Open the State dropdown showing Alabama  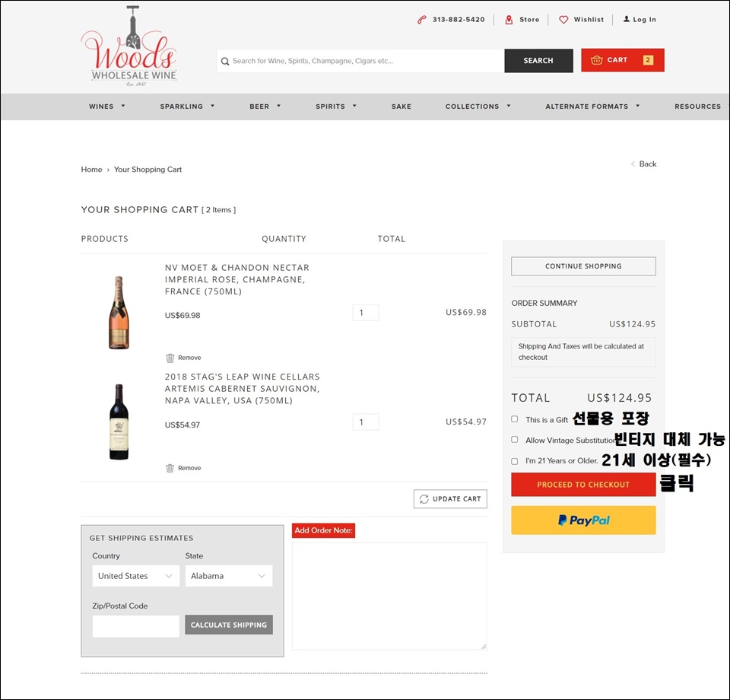229,576
